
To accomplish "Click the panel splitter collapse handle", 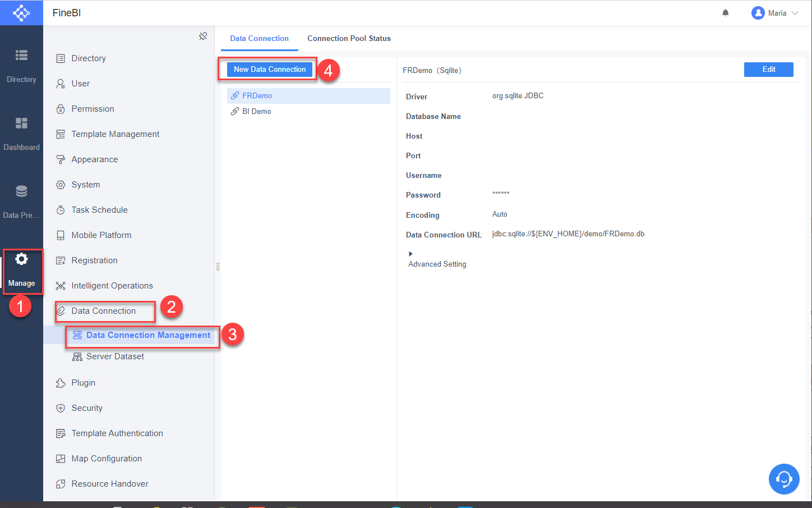I will point(218,267).
